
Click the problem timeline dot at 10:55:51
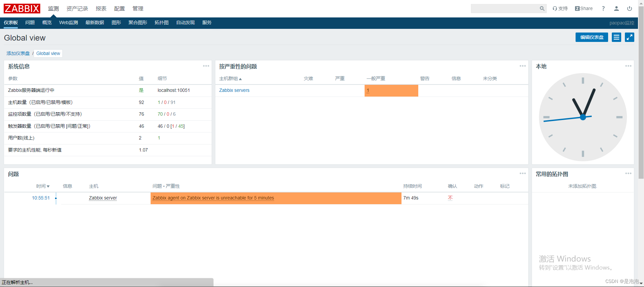[56, 198]
